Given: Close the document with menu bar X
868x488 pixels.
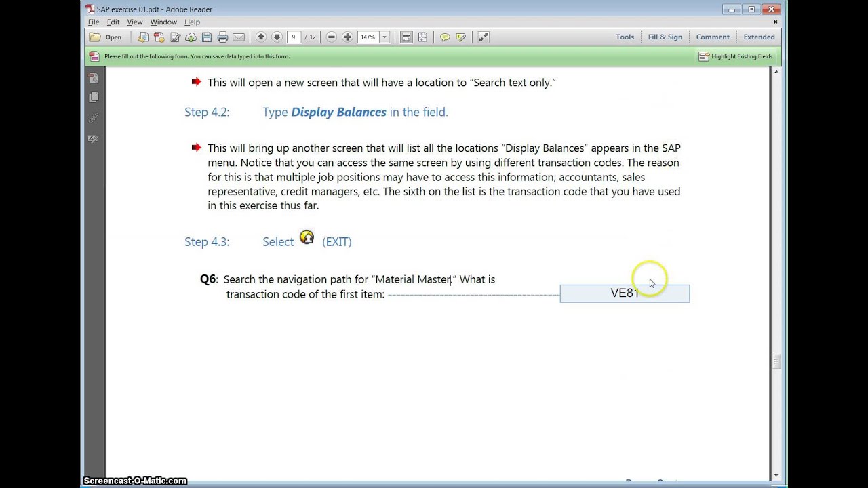Looking at the screenshot, I should tap(776, 22).
